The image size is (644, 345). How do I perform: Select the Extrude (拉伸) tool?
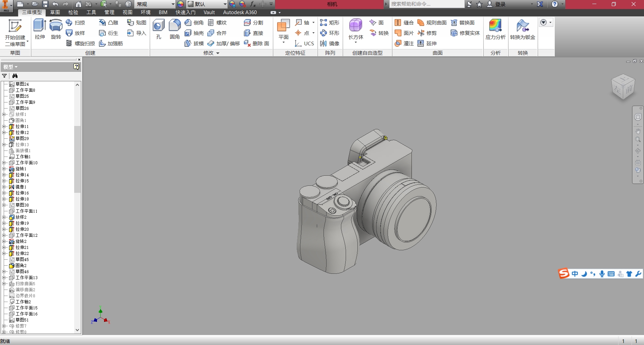(x=40, y=29)
